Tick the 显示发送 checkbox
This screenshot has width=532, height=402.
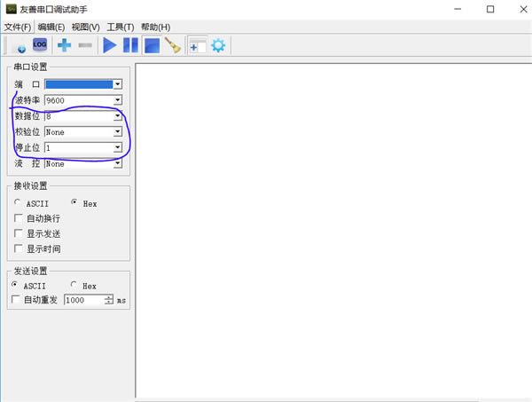(x=19, y=233)
